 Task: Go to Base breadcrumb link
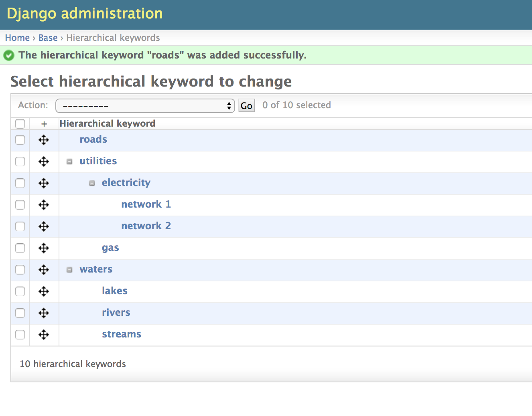48,38
